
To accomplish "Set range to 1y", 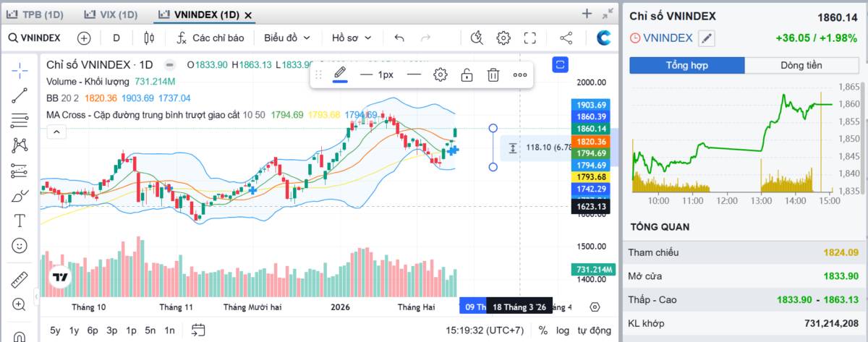I will (74, 330).
